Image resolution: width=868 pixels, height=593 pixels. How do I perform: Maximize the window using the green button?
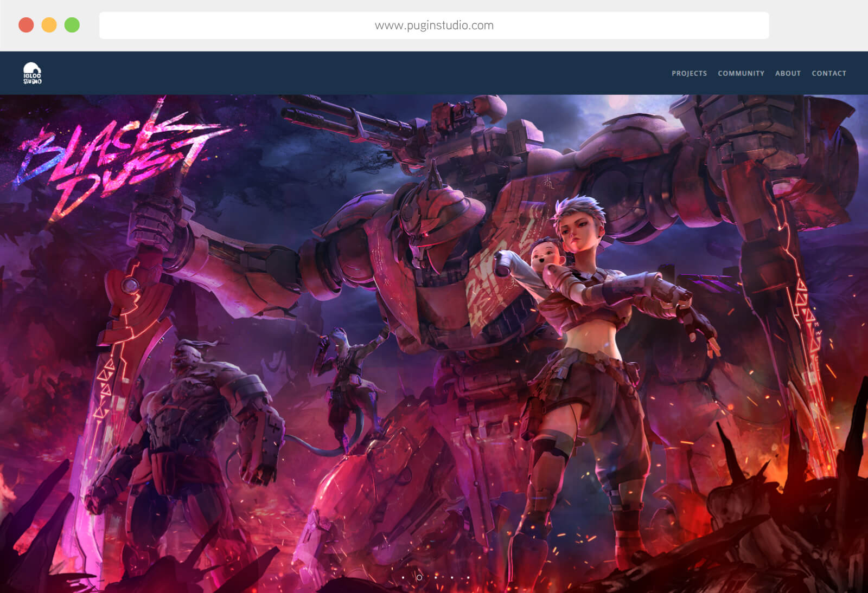pyautogui.click(x=72, y=25)
